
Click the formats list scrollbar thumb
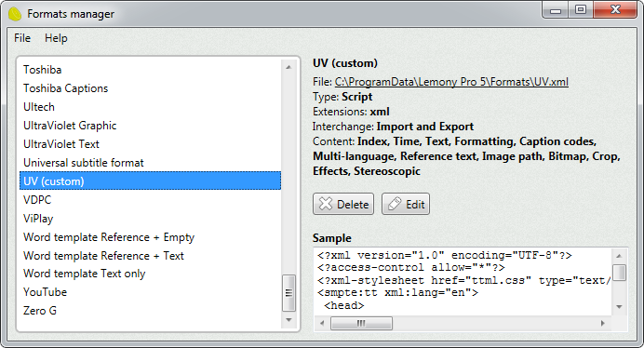[x=288, y=293]
